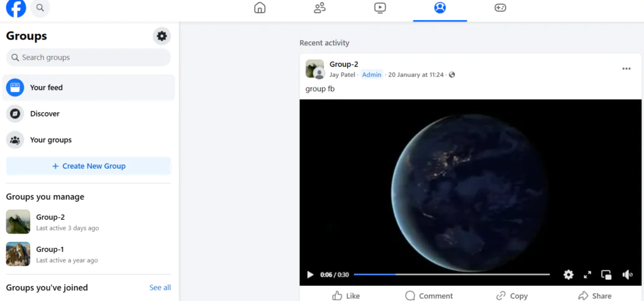Open the Watch video tab icon
Screen dimensions: 644x301
pyautogui.click(x=380, y=8)
